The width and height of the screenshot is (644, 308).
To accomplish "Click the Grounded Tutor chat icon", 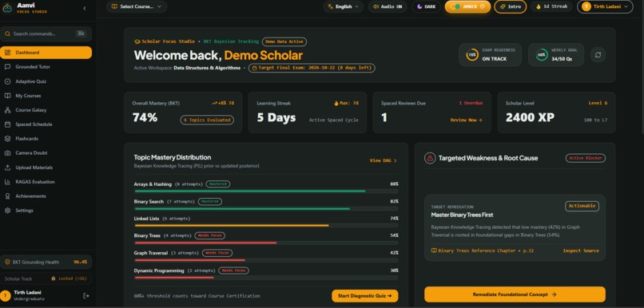I will 7,67.
